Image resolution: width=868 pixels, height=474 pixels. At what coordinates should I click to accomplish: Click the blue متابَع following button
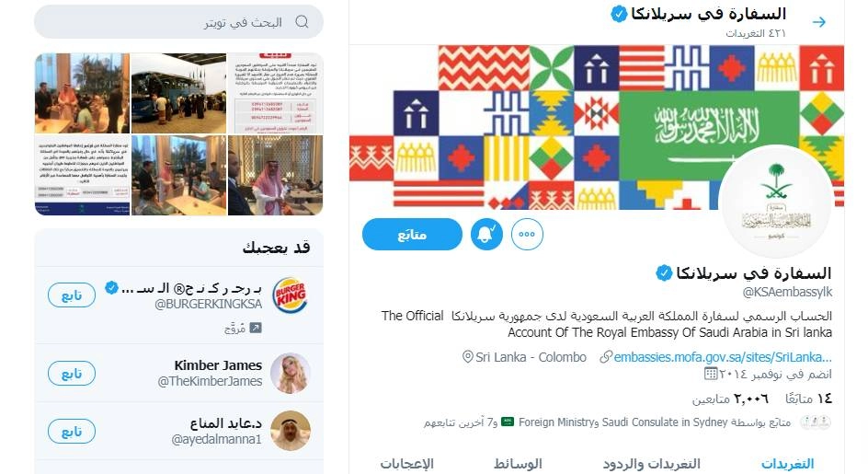412,234
